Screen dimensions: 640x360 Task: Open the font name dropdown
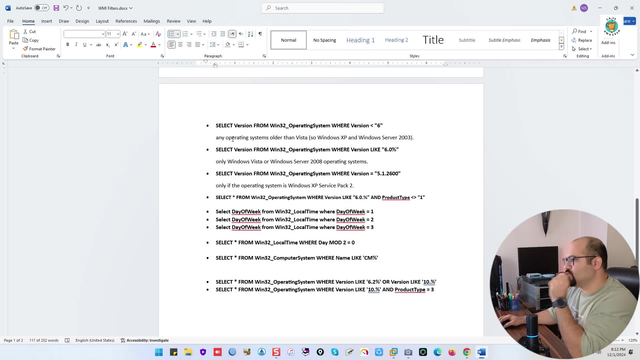pos(103,34)
